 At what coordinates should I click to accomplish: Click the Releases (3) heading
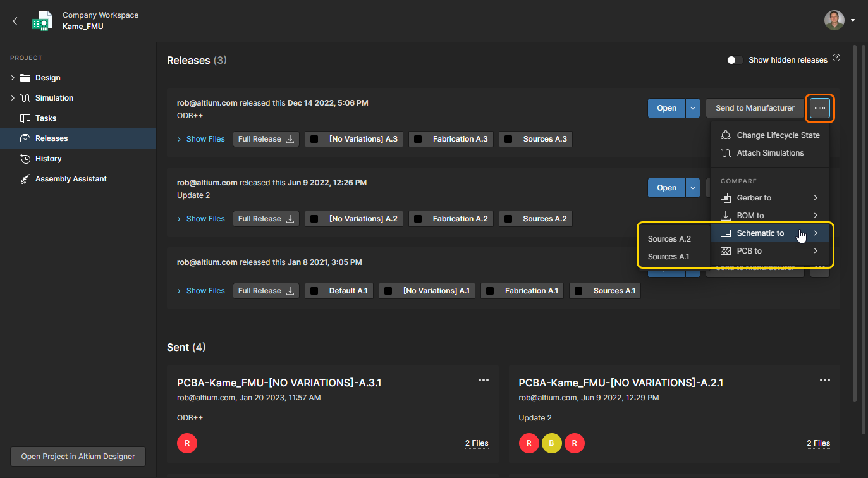point(197,61)
